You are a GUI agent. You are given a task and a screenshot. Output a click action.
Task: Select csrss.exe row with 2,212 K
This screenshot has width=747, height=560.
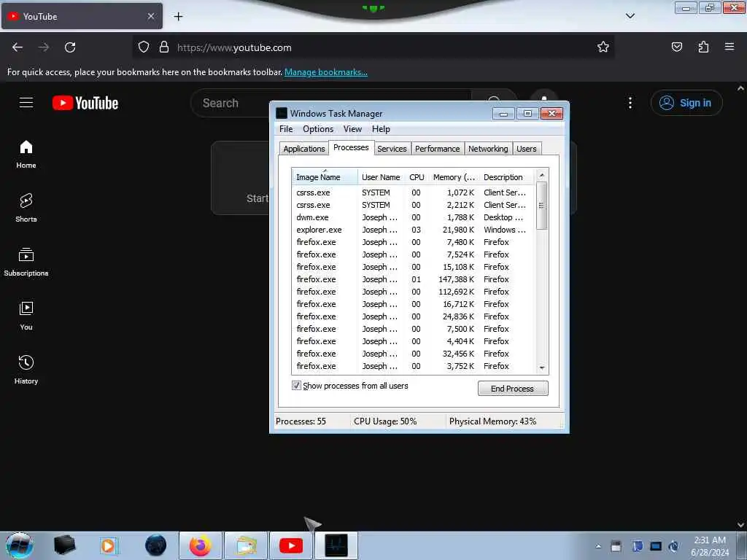tap(412, 205)
